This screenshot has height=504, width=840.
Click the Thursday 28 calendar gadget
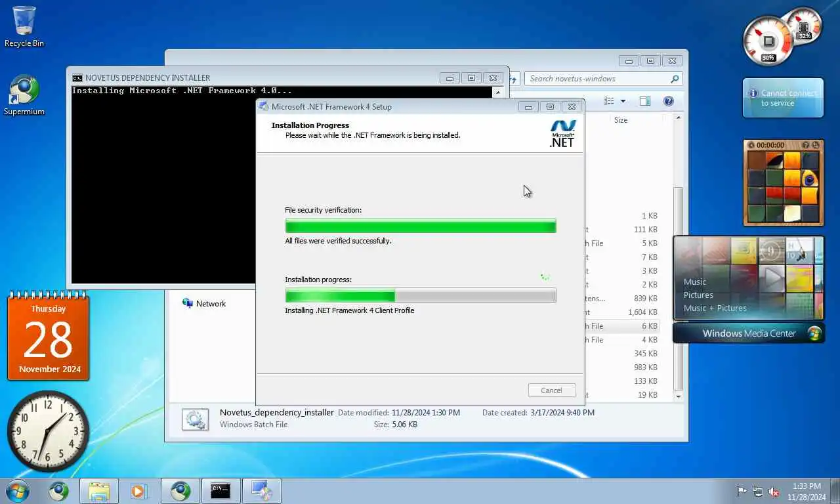48,336
